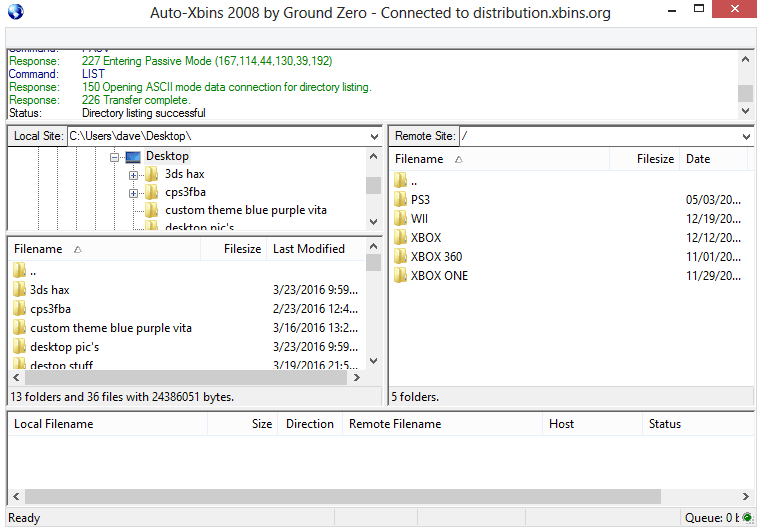The width and height of the screenshot is (762, 531).
Task: Open the remote parent directory folder icon
Action: tap(400, 180)
